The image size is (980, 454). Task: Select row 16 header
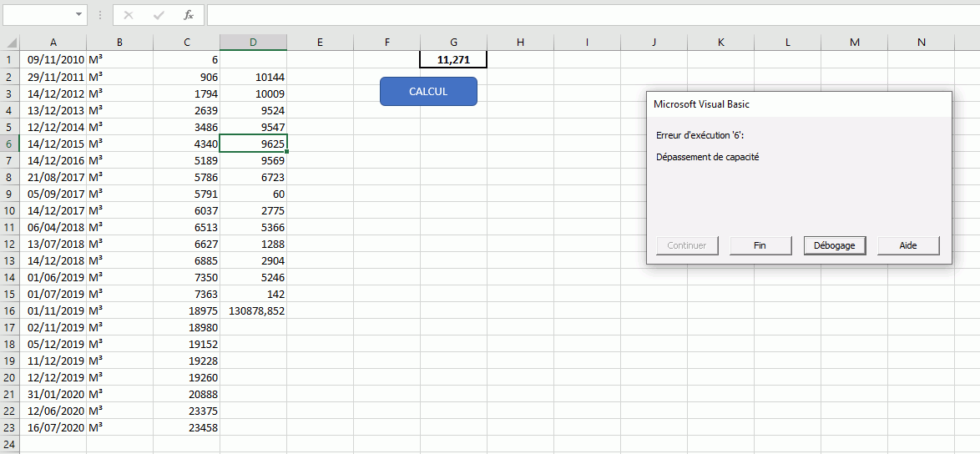9,310
